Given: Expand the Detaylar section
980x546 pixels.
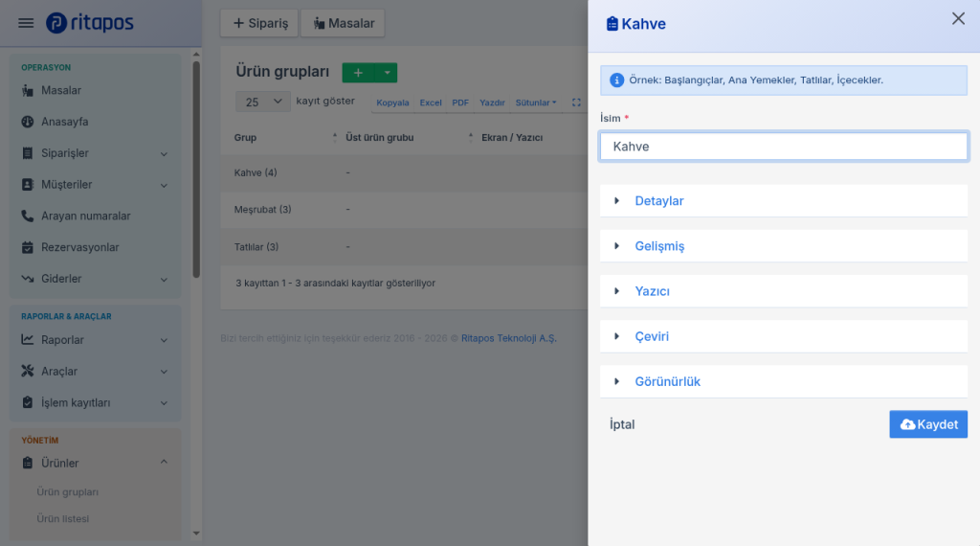Looking at the screenshot, I should coord(784,201).
